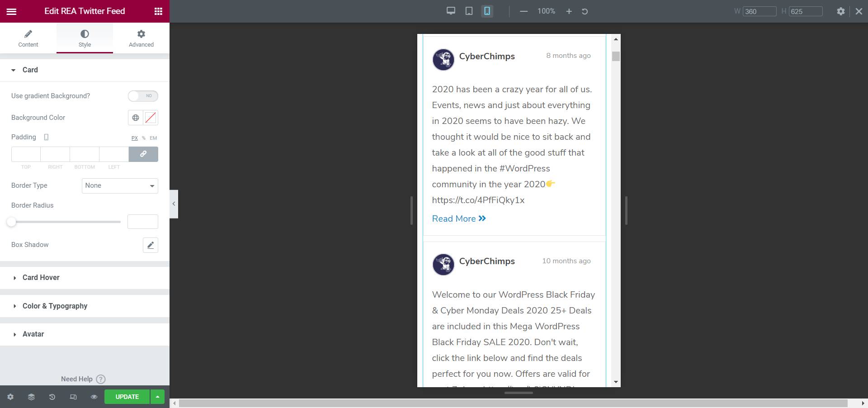Open the hamburger menu in the panel header
Screen dimensions: 868x408
tap(11, 11)
